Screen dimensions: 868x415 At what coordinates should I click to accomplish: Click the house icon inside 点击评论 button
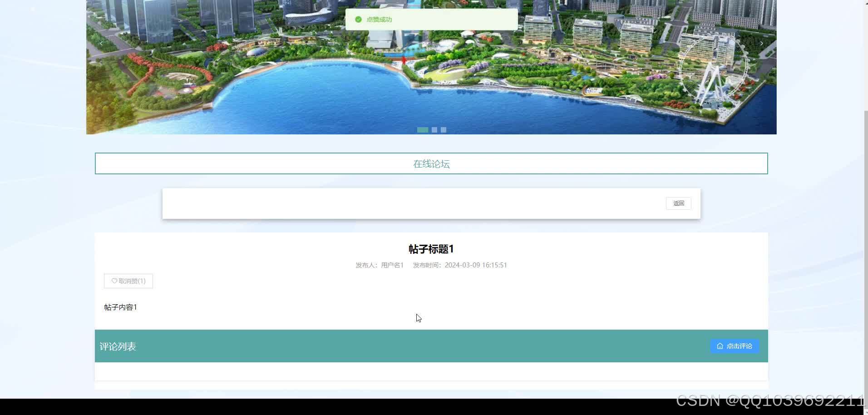pos(720,346)
